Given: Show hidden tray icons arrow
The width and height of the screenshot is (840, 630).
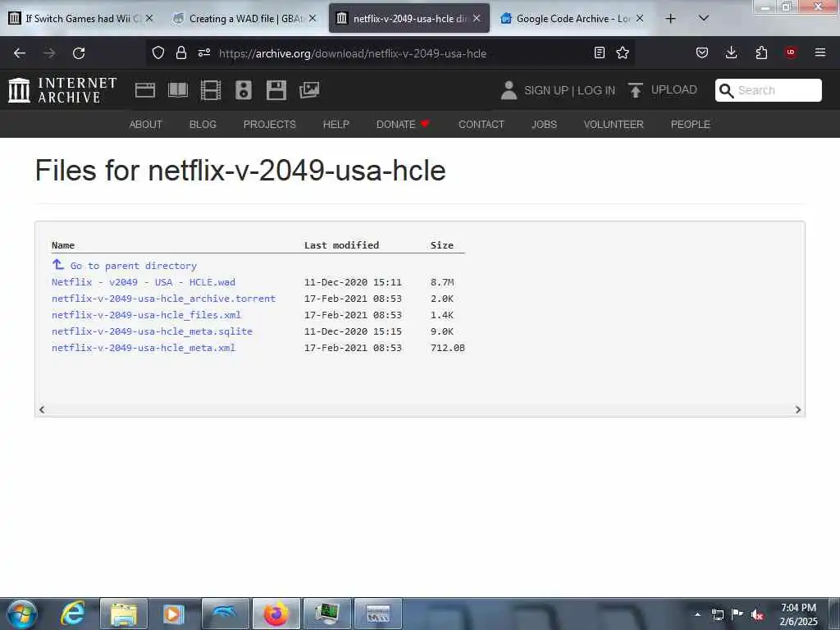Looking at the screenshot, I should click(x=697, y=614).
